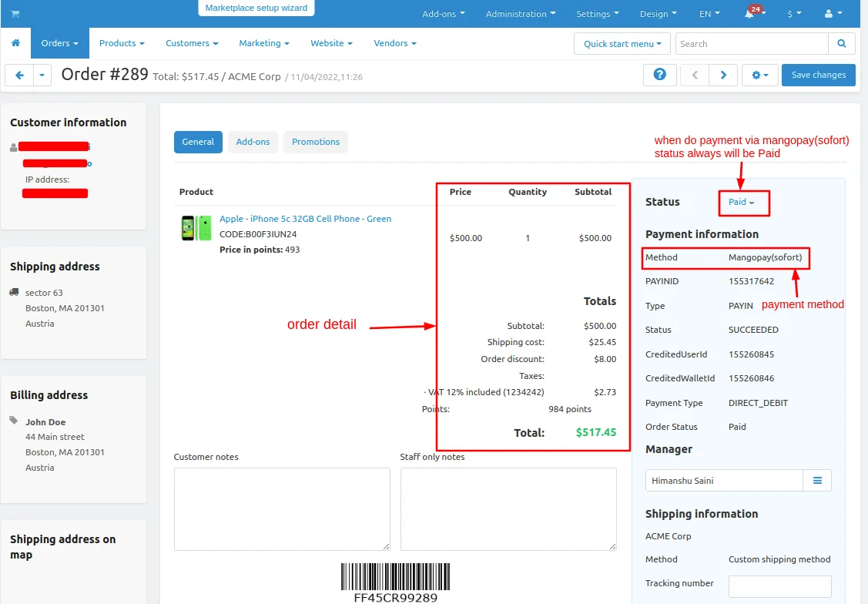The height and width of the screenshot is (604, 868).
Task: Click the Tracking number field
Action: 779,586
